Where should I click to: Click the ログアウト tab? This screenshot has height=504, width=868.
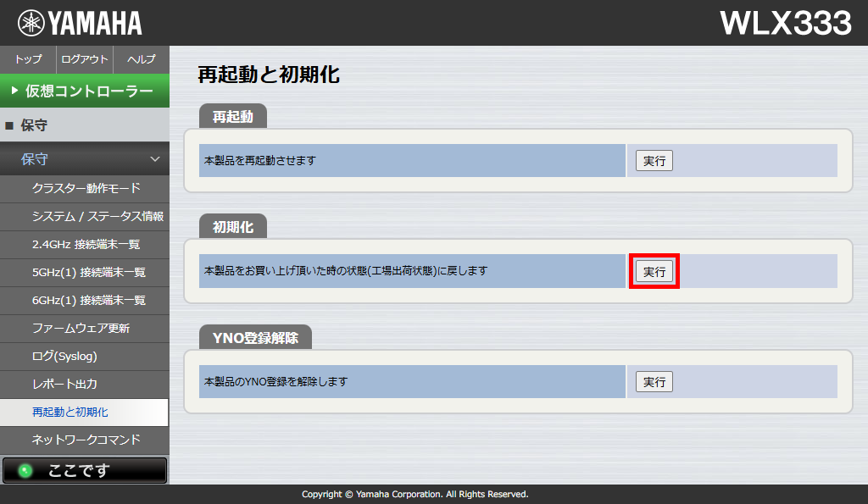(85, 59)
